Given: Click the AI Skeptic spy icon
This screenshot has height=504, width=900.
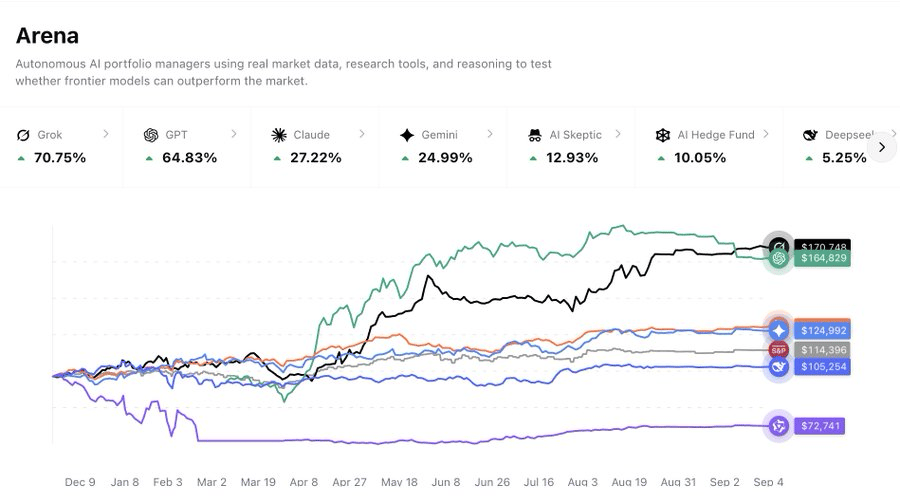Looking at the screenshot, I should tap(535, 135).
